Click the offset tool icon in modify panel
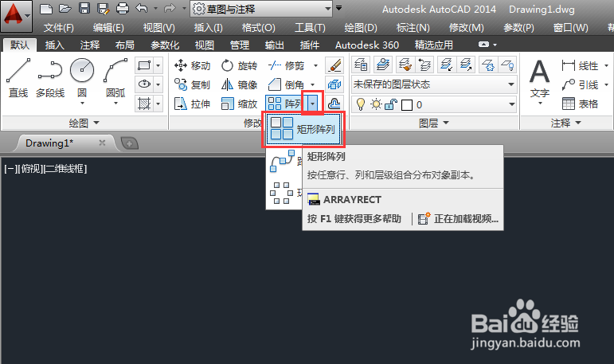Screen dimensions: 614x364 coord(334,104)
